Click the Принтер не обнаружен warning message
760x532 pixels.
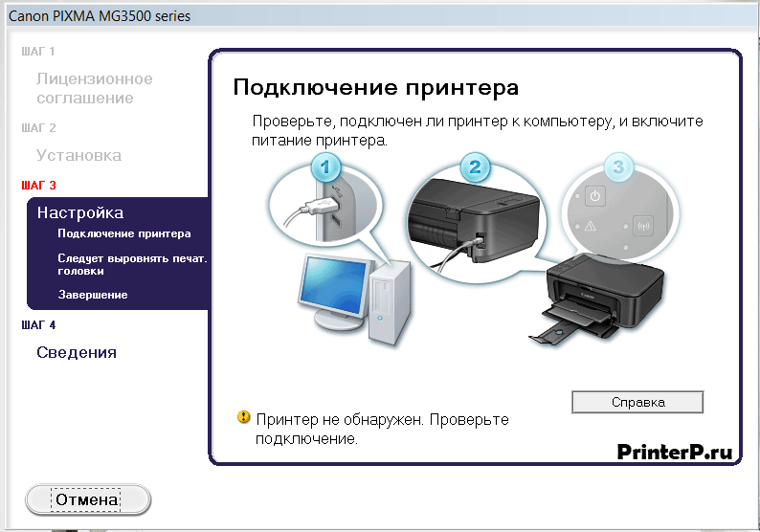382,429
